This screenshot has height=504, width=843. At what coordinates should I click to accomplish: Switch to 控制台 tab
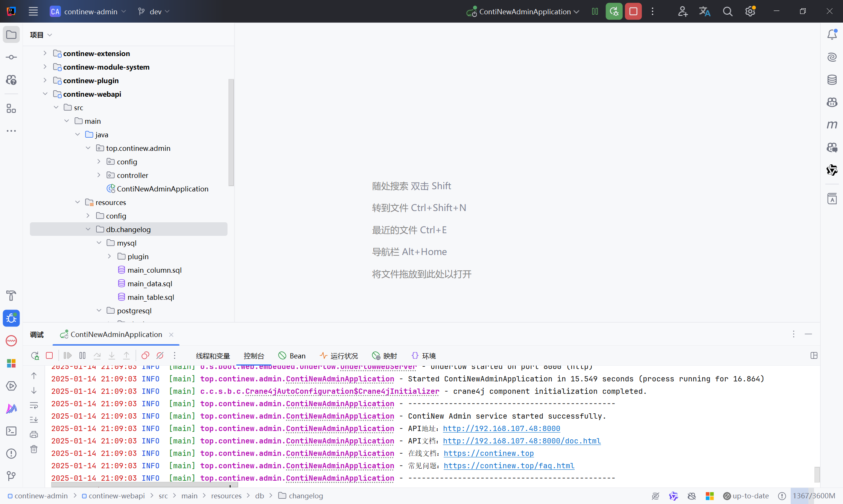[254, 355]
